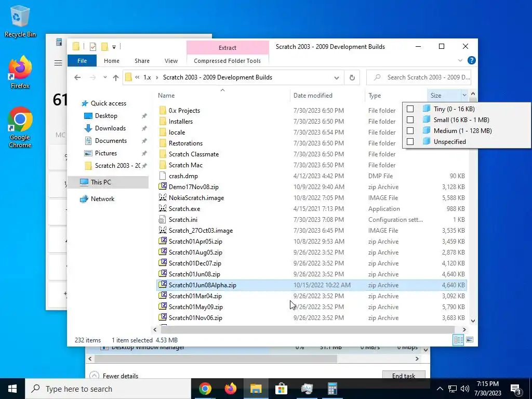The width and height of the screenshot is (532, 399).
Task: Open Downloads in the navigation pane
Action: point(110,128)
